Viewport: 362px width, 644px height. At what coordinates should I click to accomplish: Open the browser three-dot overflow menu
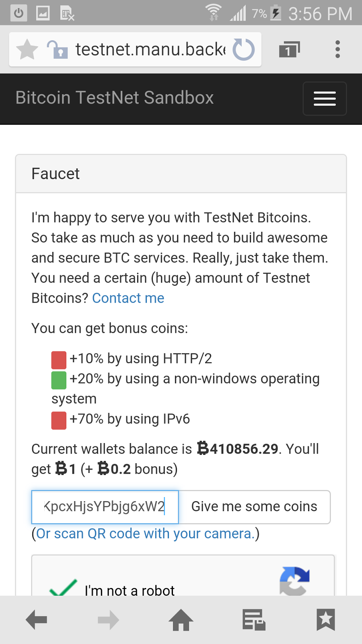coord(337,50)
